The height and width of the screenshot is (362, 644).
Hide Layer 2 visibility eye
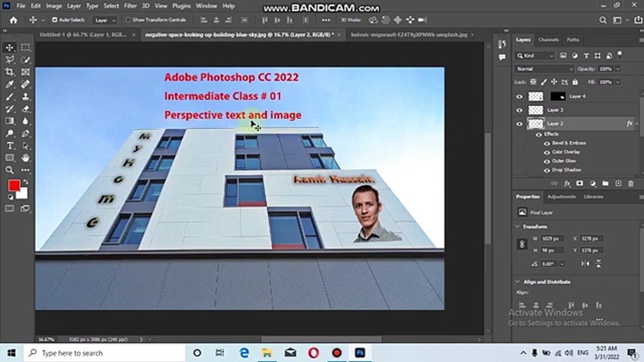pos(519,124)
